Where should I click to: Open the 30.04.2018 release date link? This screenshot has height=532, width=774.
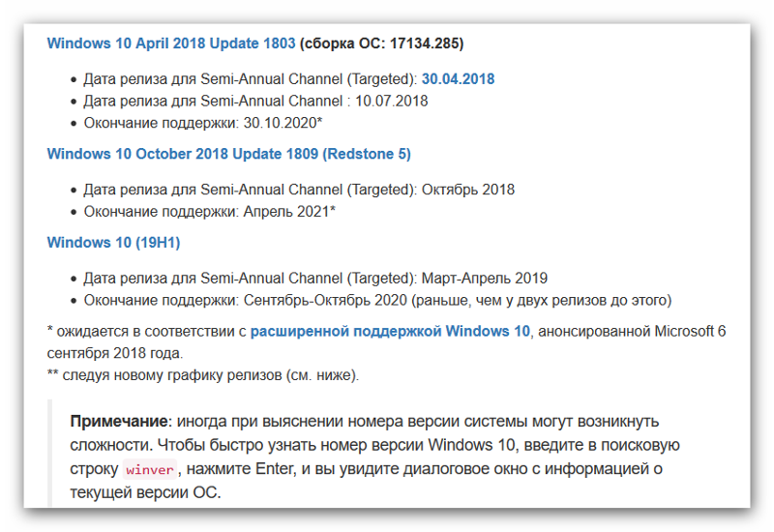tap(458, 79)
